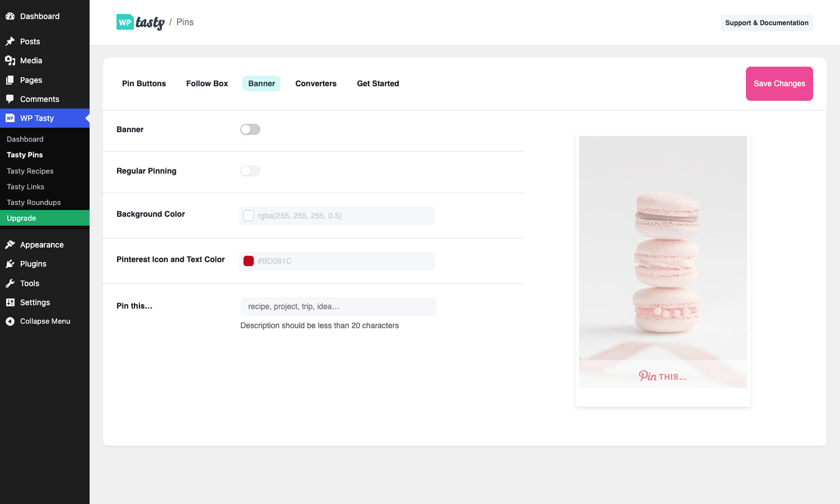The height and width of the screenshot is (504, 840).
Task: Click the Plugins plug icon
Action: coord(10,264)
